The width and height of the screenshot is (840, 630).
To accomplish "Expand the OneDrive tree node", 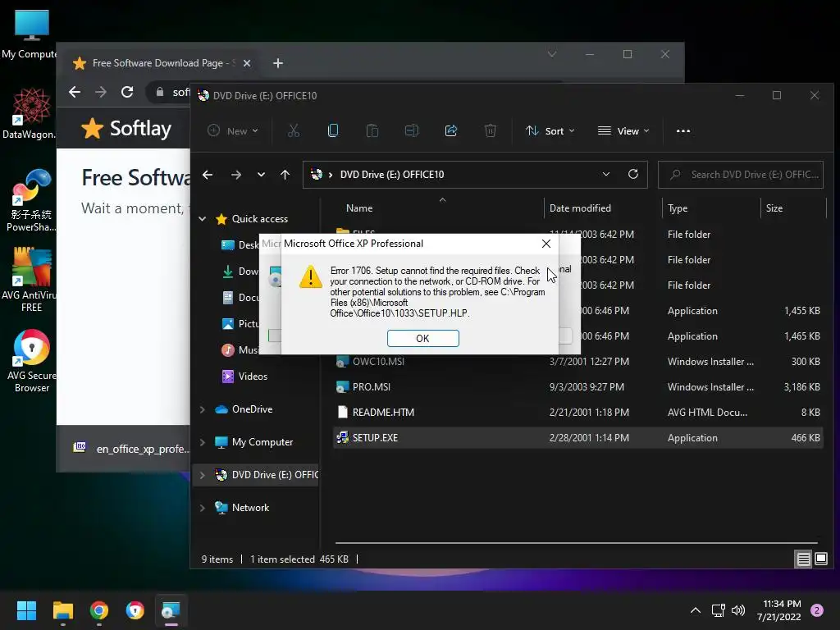I will [203, 409].
